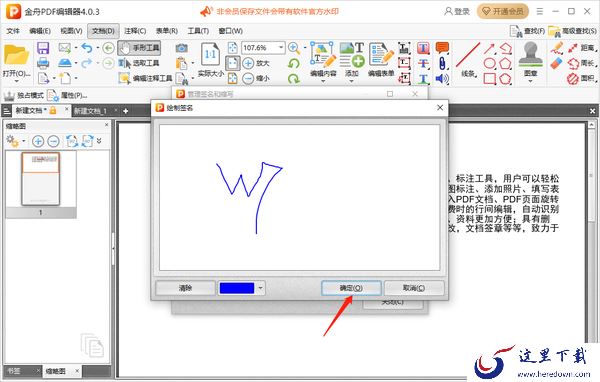Rotate view counterclockwise with upper green arrow
This screenshot has width=600, height=382.
click(294, 63)
